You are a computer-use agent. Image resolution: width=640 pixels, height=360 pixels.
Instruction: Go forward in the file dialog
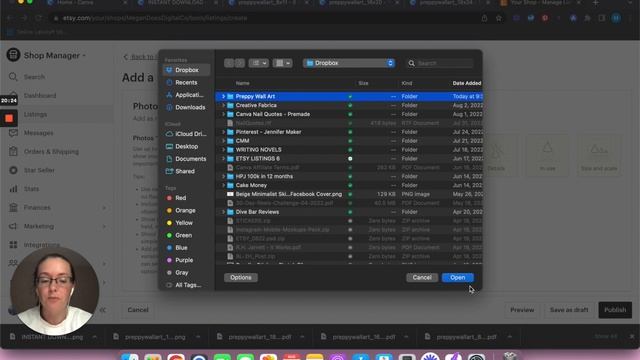pyautogui.click(x=240, y=63)
